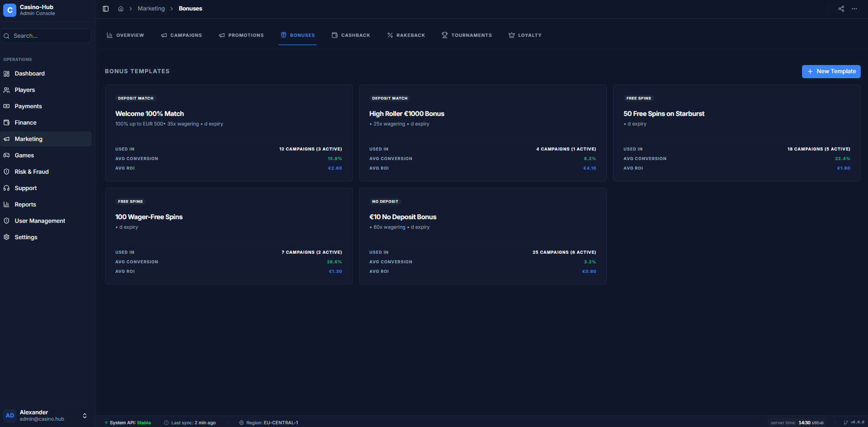Open Support headset icon
The width and height of the screenshot is (868, 427).
tap(7, 188)
